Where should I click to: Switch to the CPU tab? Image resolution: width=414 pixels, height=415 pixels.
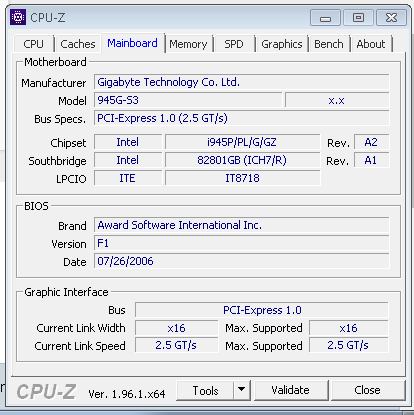(34, 44)
